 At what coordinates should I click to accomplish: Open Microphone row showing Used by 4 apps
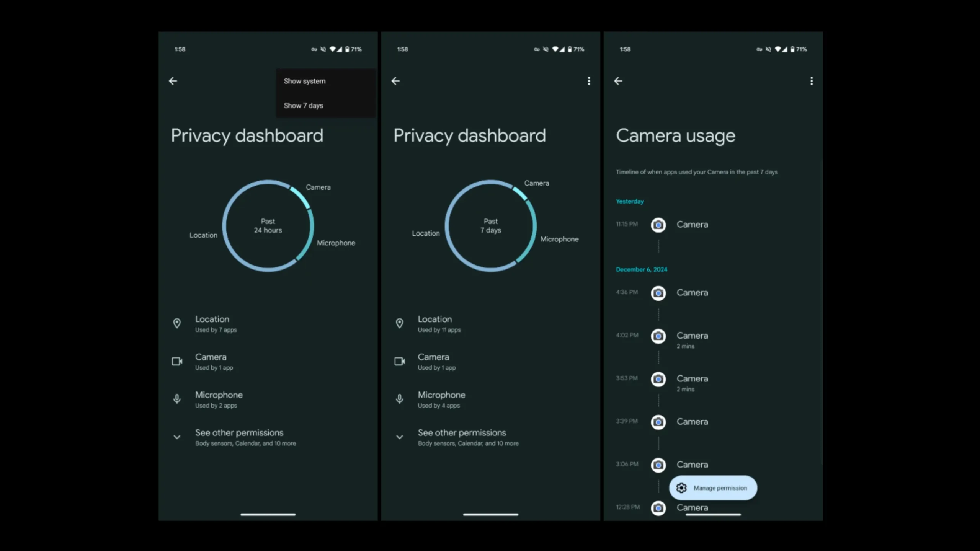click(490, 399)
